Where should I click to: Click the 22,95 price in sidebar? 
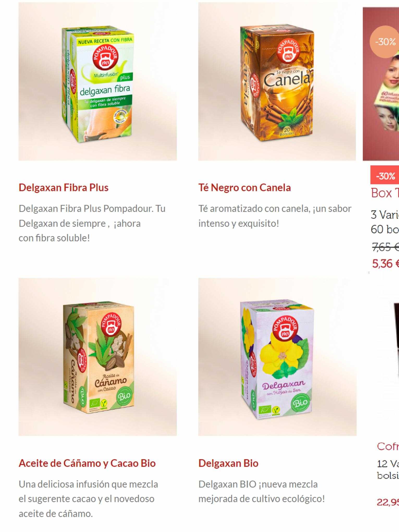388,502
